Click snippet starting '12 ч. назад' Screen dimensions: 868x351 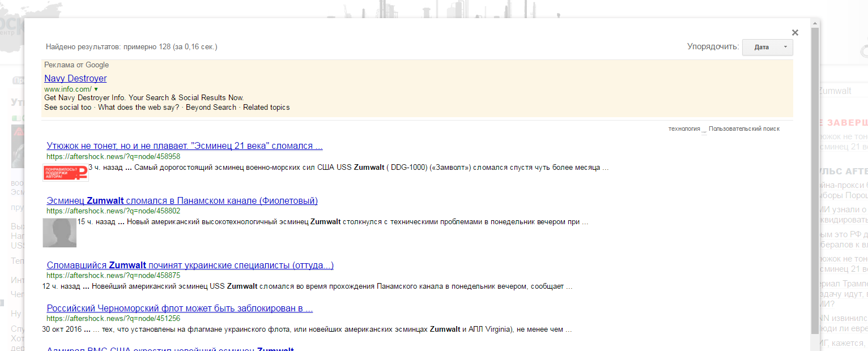(307, 286)
